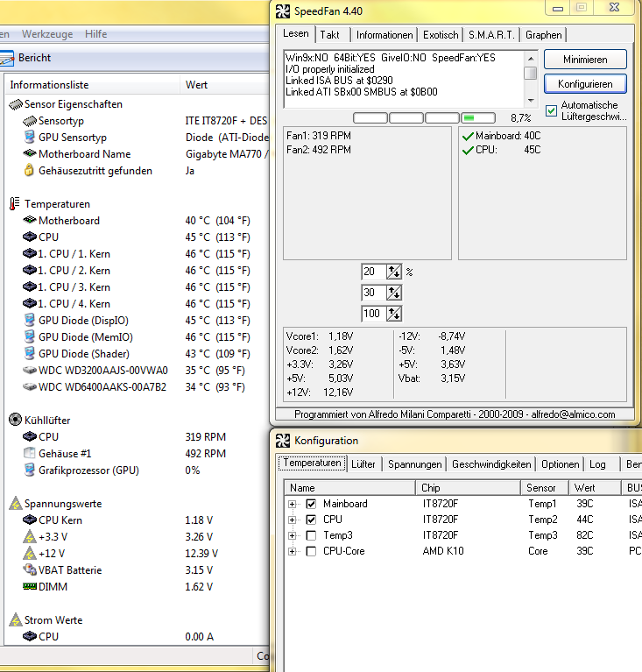Click the Chip column header

coord(468,488)
